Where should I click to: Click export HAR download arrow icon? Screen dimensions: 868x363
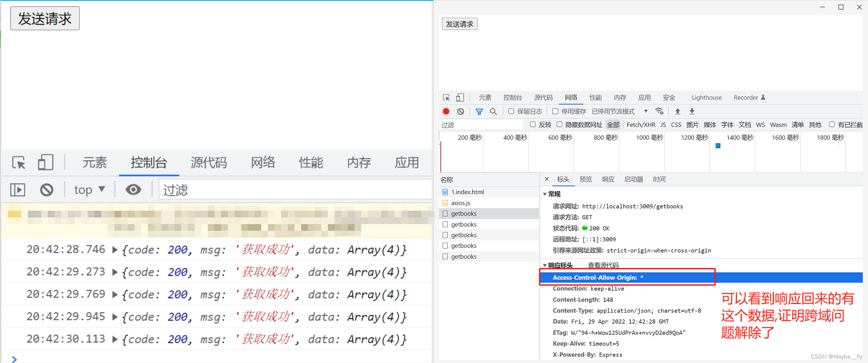692,111
